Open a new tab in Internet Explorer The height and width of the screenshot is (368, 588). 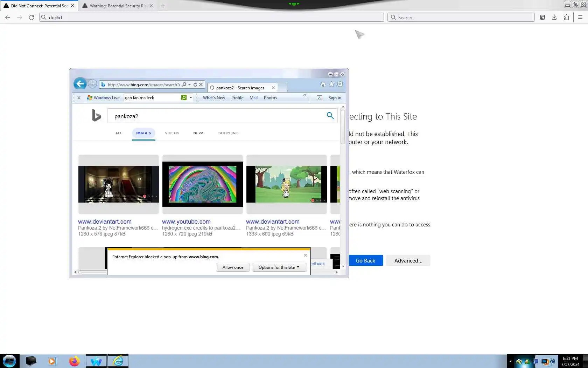pos(282,88)
